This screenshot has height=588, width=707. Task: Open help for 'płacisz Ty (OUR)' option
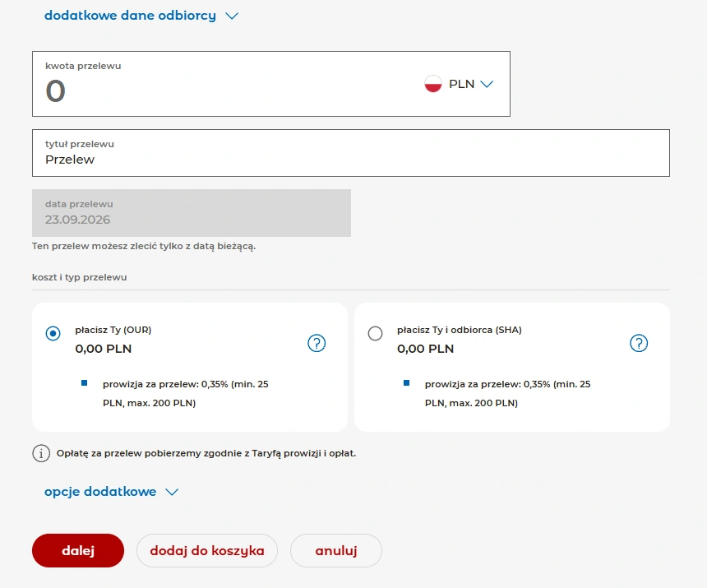point(317,343)
